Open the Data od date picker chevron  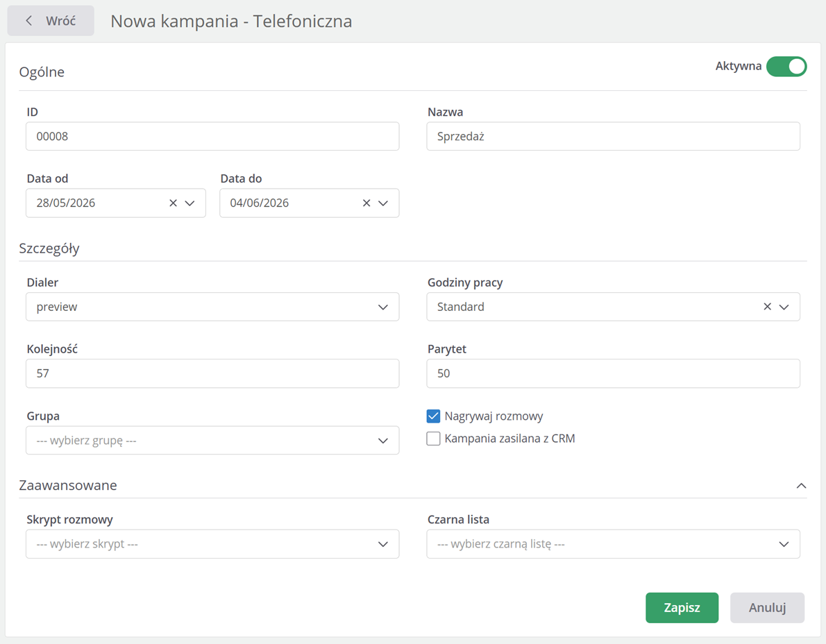click(x=190, y=203)
